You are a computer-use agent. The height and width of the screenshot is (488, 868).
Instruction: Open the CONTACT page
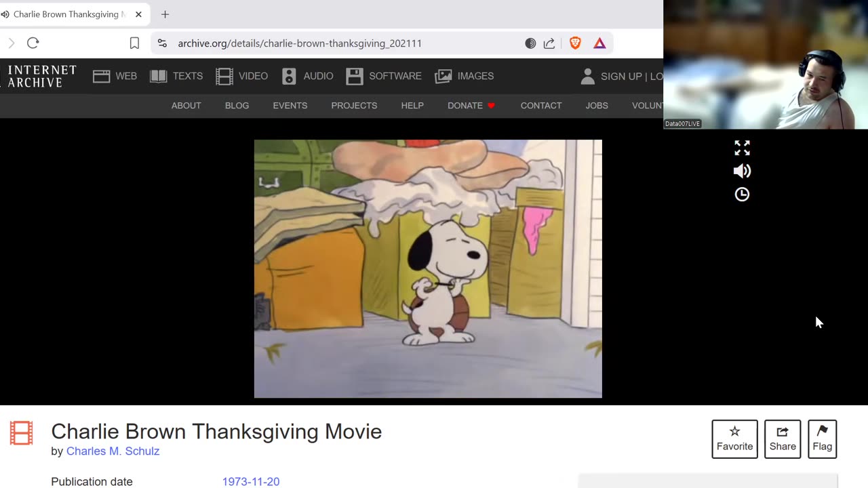[x=541, y=106]
